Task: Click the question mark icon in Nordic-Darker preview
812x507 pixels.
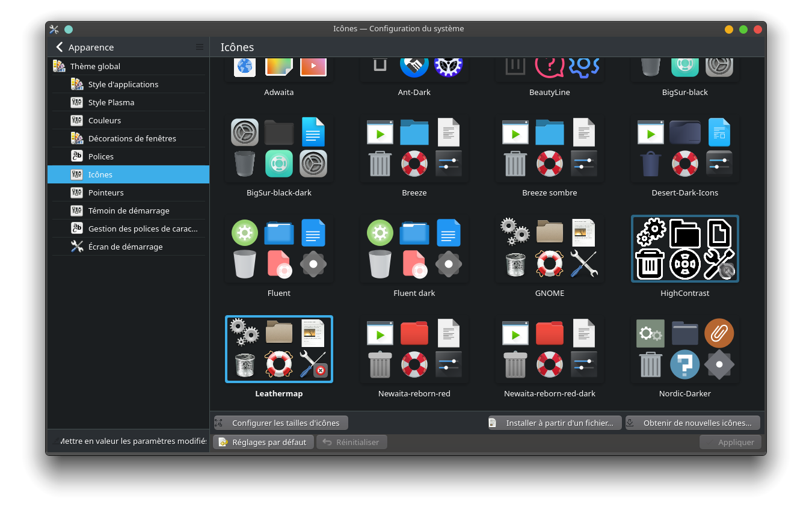Action: [684, 364]
